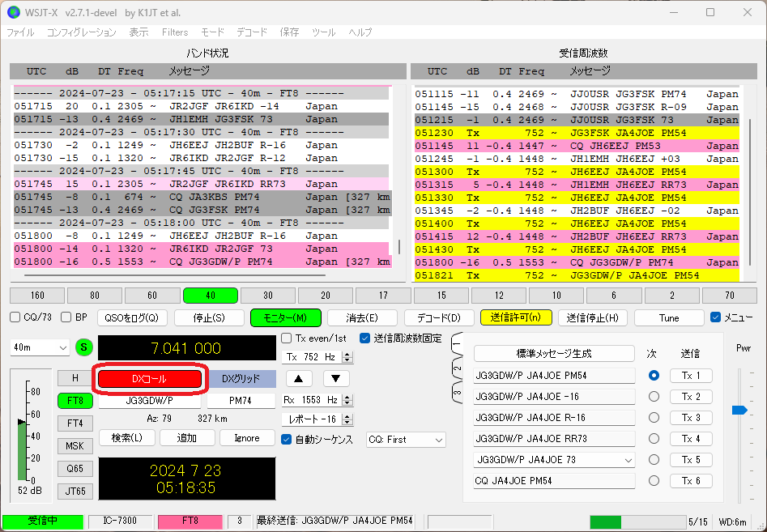Click the 停止(S) button
The height and width of the screenshot is (532, 767).
pyautogui.click(x=209, y=318)
